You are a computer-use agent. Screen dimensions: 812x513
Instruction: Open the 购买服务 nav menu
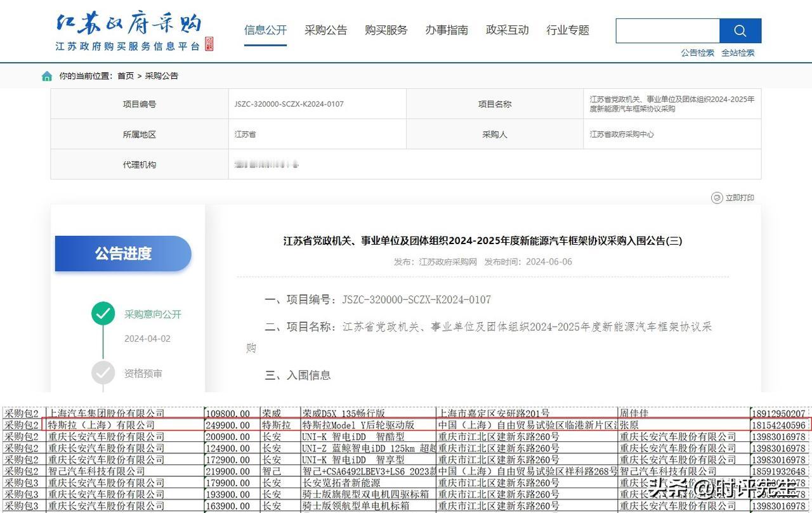[386, 30]
